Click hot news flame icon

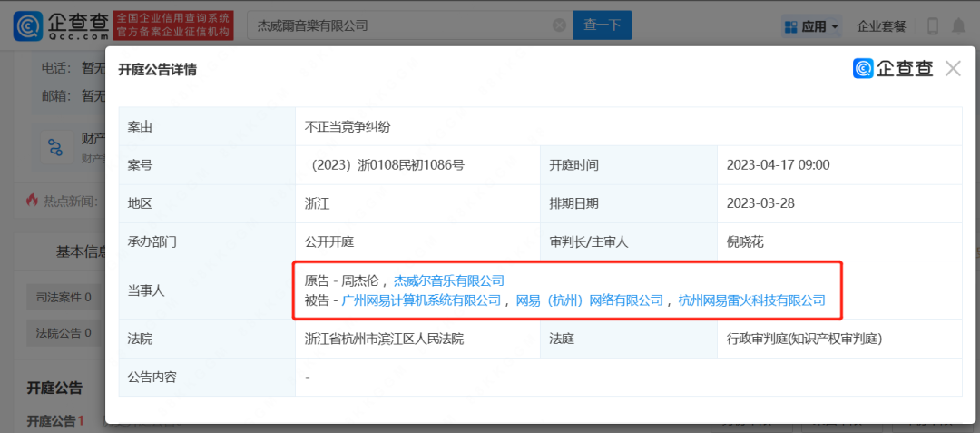click(x=32, y=200)
